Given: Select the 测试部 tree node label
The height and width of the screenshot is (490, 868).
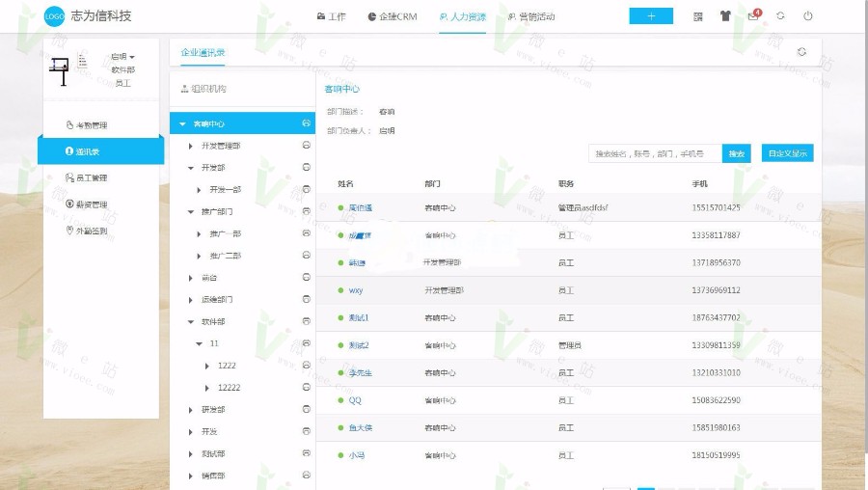Looking at the screenshot, I should click(x=213, y=454).
